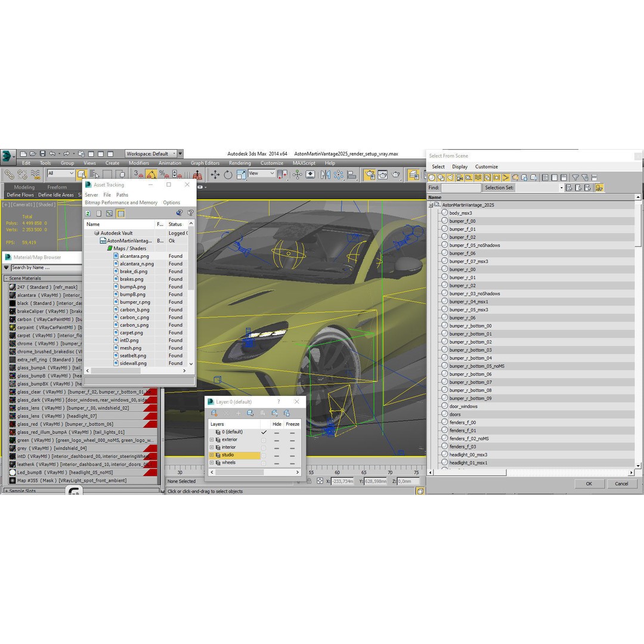Click Cancel in Select From Scene
Screen dimensions: 644x644
(621, 484)
